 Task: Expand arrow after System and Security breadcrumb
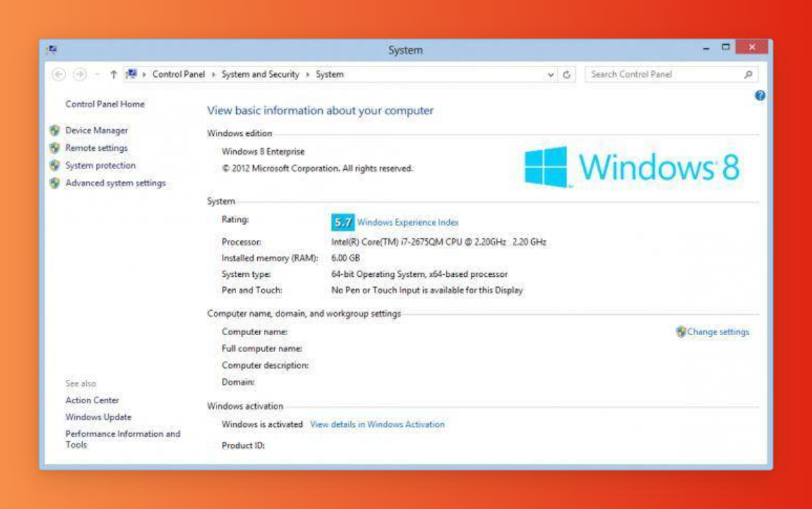pyautogui.click(x=307, y=74)
